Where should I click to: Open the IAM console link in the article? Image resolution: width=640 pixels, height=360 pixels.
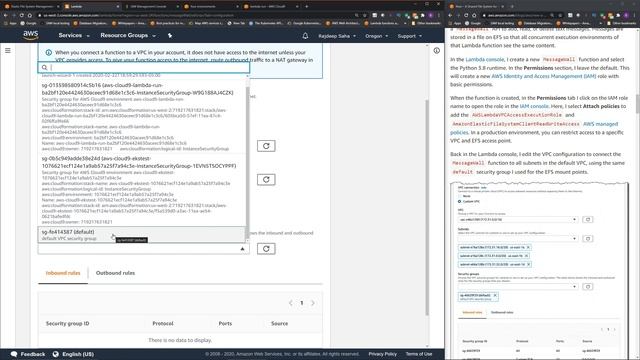pos(534,106)
